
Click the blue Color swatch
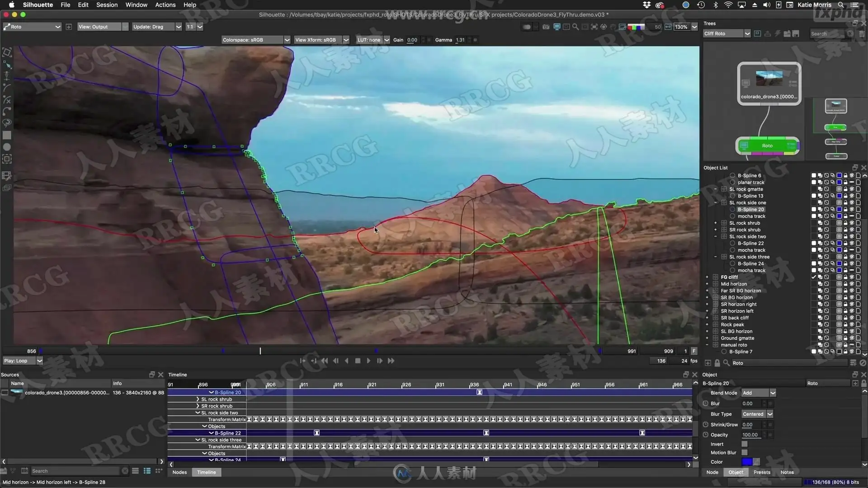pyautogui.click(x=747, y=461)
